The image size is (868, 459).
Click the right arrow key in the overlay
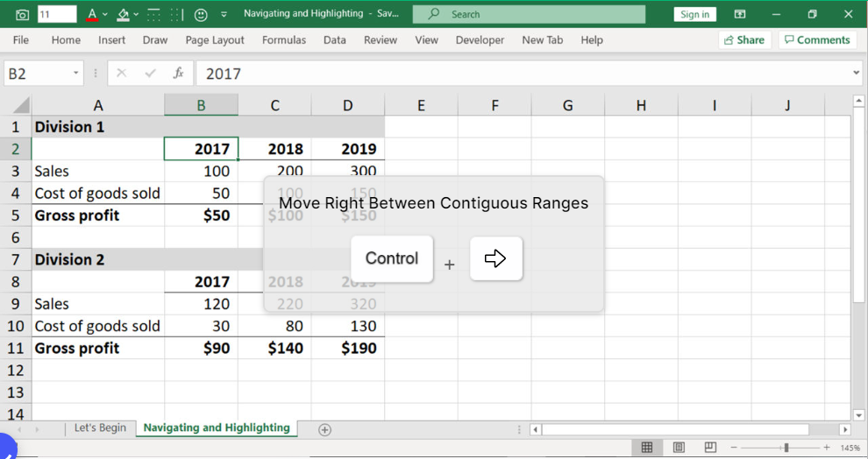point(496,258)
